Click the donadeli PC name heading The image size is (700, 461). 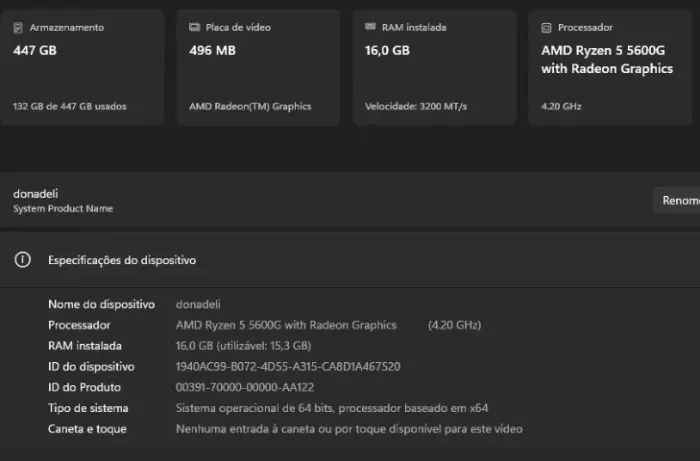pyautogui.click(x=36, y=194)
